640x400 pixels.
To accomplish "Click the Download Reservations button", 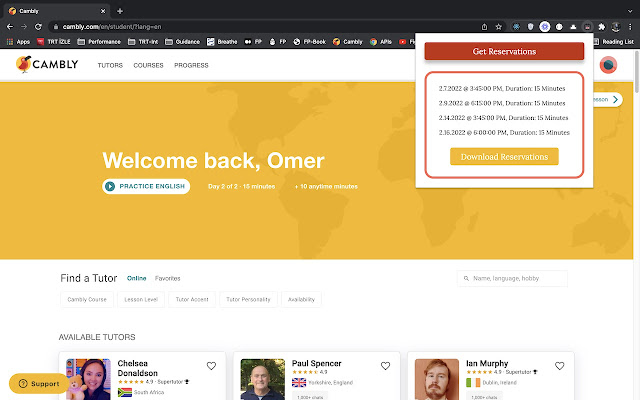I will click(504, 157).
